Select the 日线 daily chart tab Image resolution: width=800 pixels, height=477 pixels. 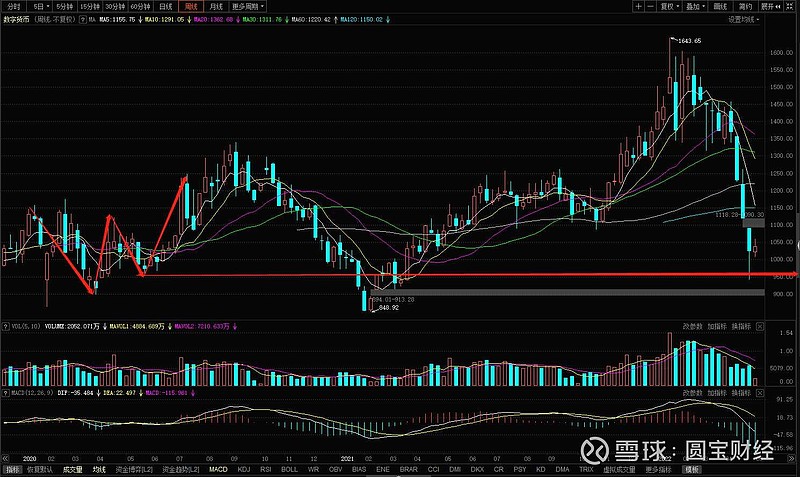166,5
